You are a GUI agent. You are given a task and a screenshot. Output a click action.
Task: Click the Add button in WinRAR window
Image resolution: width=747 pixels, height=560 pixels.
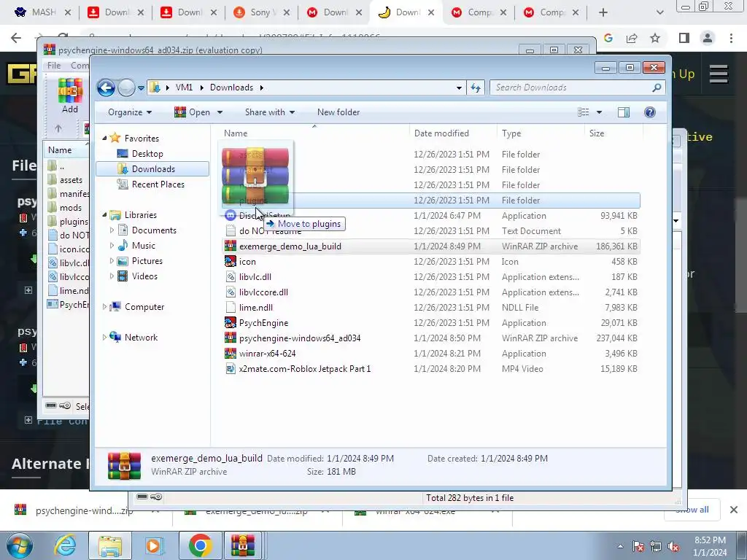click(70, 96)
